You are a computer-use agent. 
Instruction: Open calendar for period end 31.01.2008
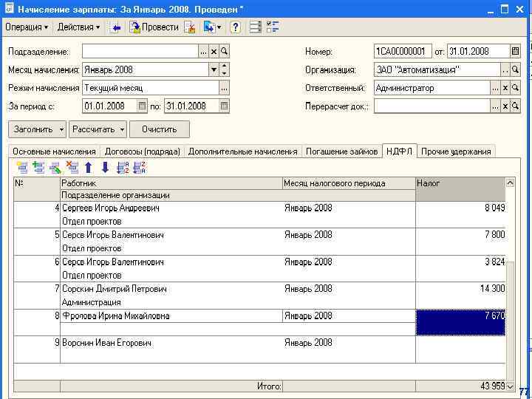224,106
